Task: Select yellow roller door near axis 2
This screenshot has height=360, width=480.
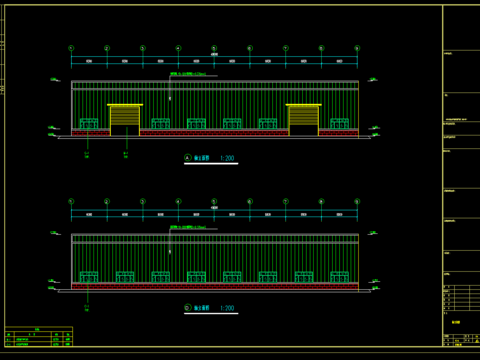Action: (125, 120)
